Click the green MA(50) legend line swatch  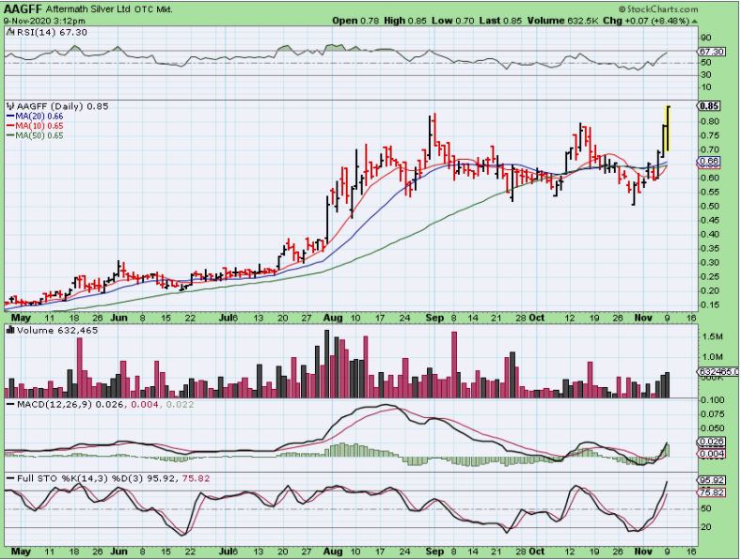(10, 135)
